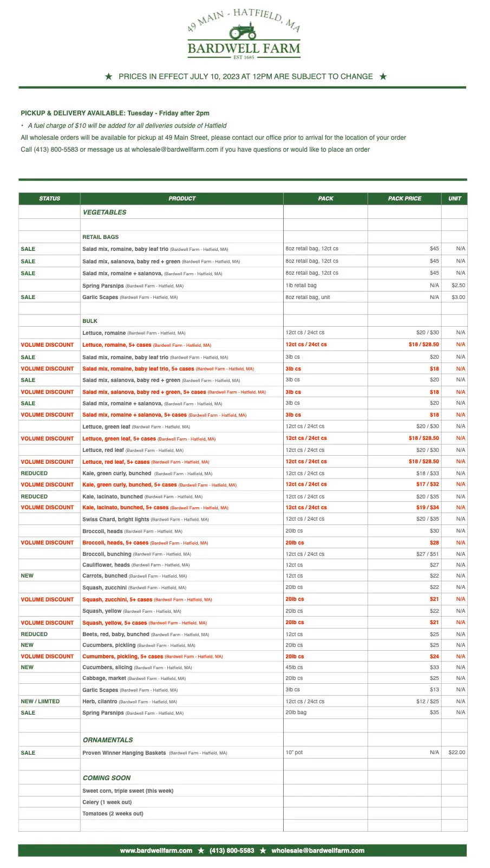Click 'Tomatoes (2 weeks out)' entry
Screen dimensions: 490x868
(x=113, y=814)
